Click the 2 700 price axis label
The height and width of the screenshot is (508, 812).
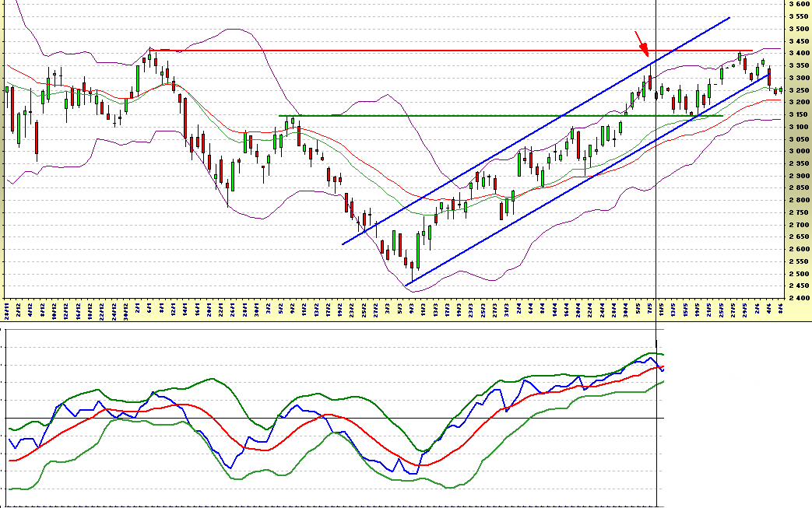click(x=796, y=225)
